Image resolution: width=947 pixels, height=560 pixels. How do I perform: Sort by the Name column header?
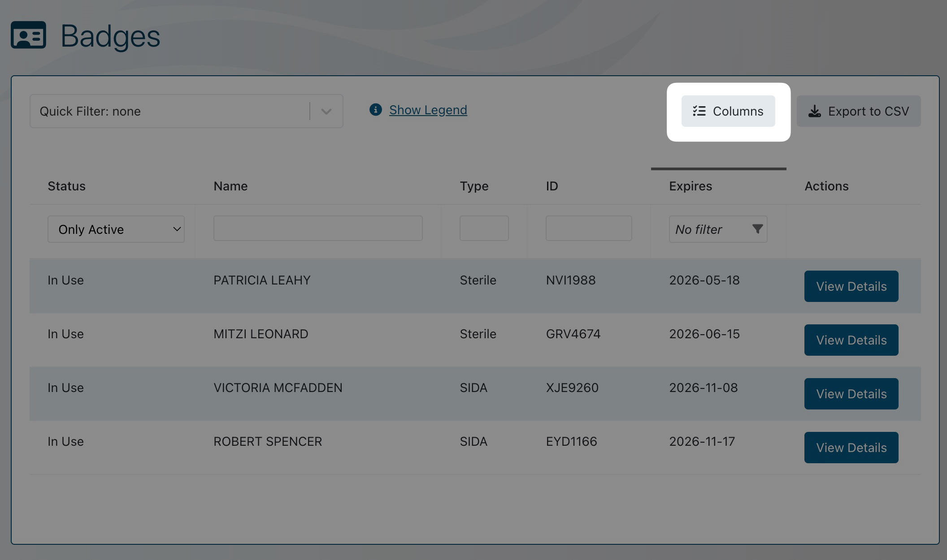[x=230, y=186]
